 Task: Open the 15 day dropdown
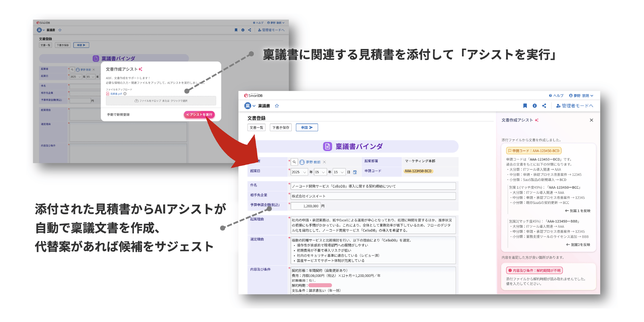click(x=339, y=172)
